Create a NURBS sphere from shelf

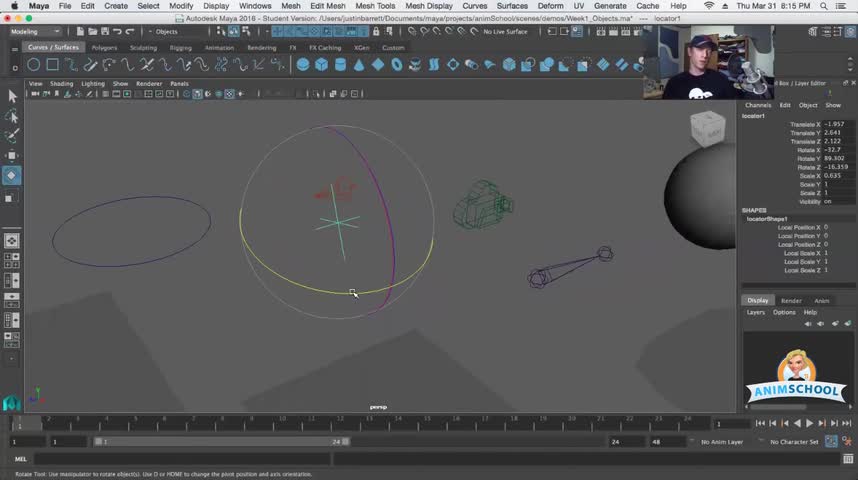[x=303, y=65]
